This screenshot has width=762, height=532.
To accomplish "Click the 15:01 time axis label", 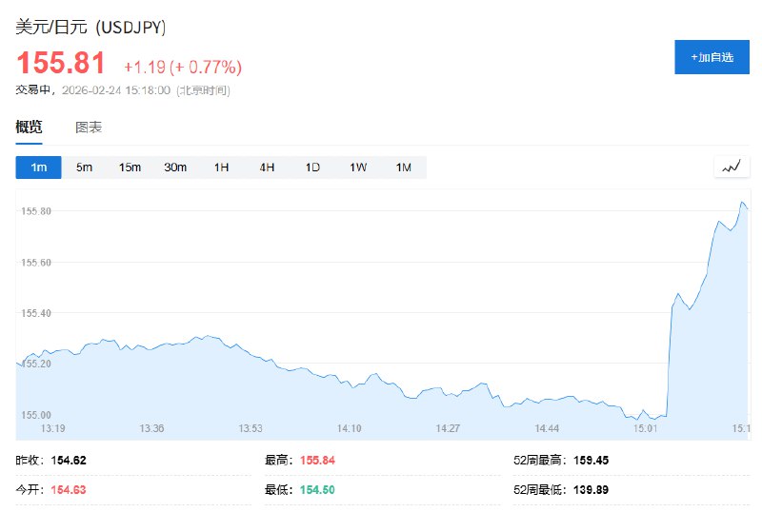I will tap(646, 428).
